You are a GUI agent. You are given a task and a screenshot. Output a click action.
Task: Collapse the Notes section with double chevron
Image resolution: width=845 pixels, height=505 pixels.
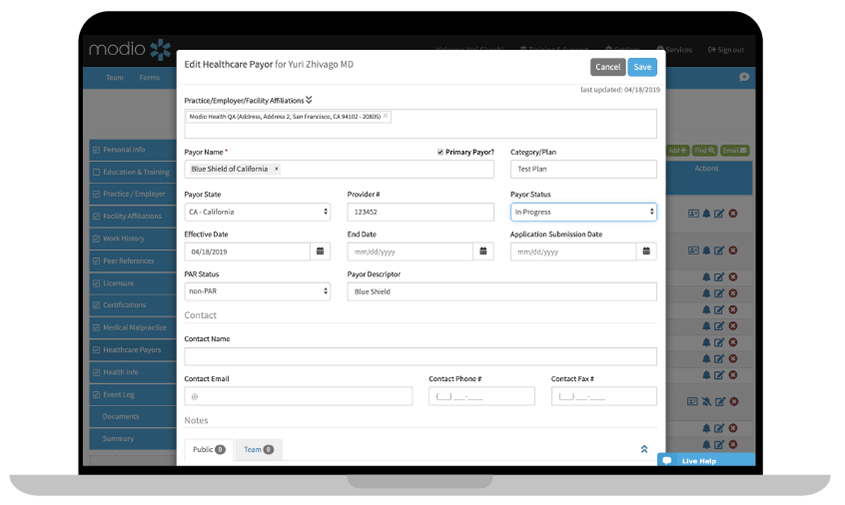644,449
